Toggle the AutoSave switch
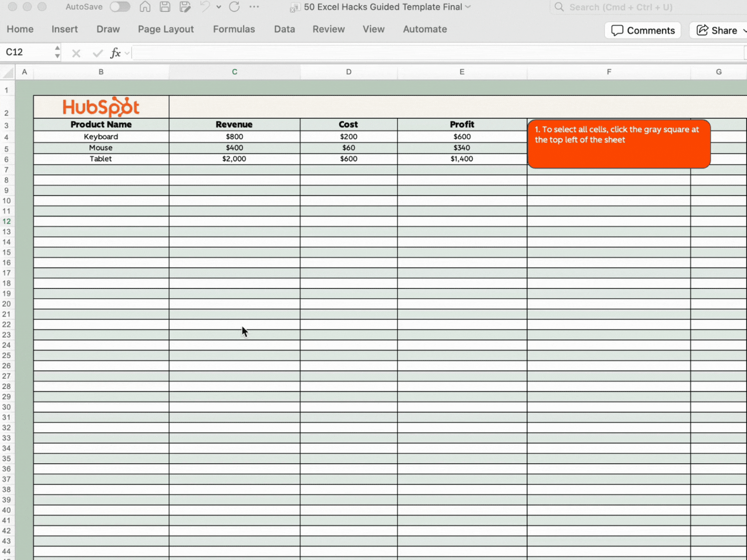The image size is (747, 560). tap(120, 7)
